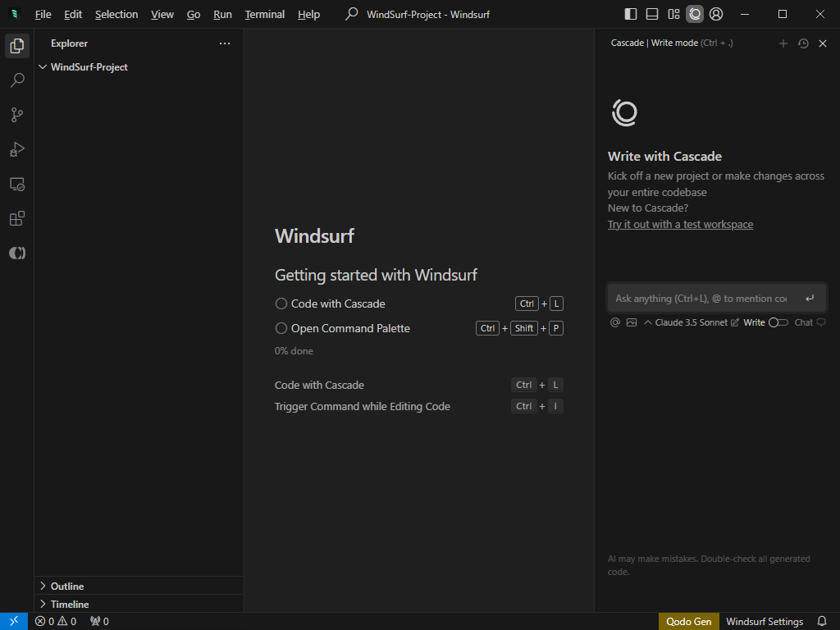Open the notifications bell
This screenshot has height=630, width=840.
[x=822, y=622]
